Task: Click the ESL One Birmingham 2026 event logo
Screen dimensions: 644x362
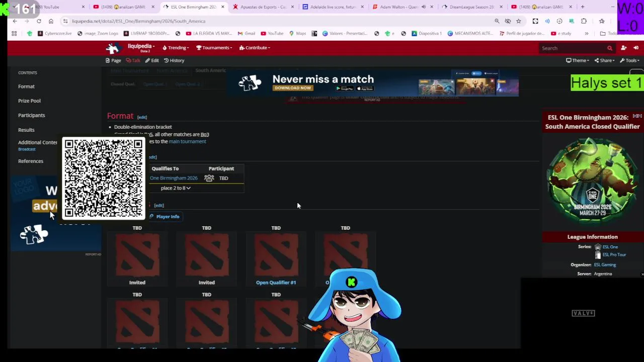Action: (592, 181)
